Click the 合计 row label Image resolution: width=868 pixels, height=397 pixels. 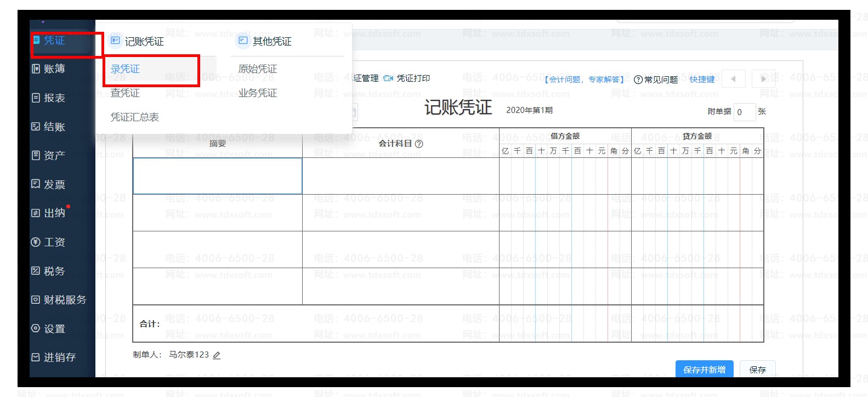pos(150,324)
